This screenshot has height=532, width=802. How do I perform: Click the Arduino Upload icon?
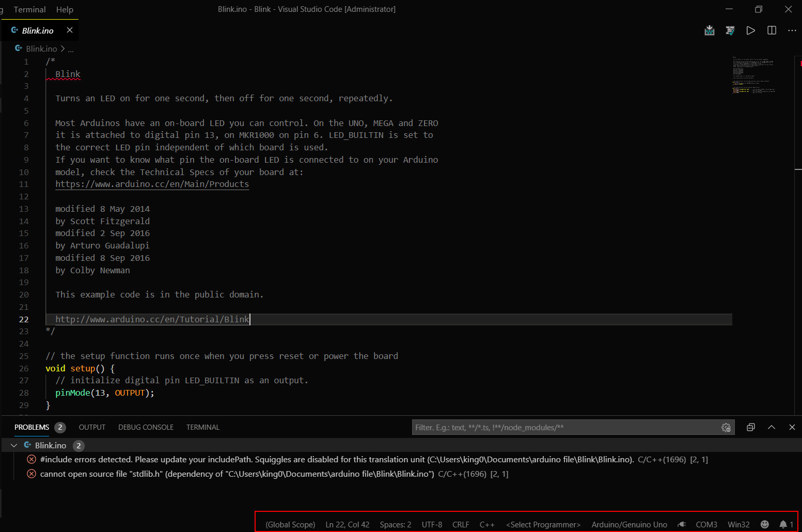point(710,30)
